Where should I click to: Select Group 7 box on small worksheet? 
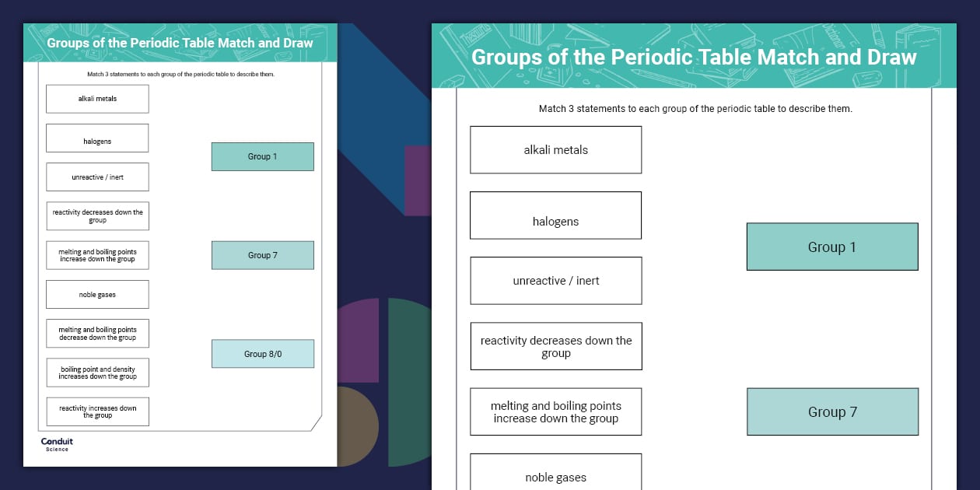262,255
